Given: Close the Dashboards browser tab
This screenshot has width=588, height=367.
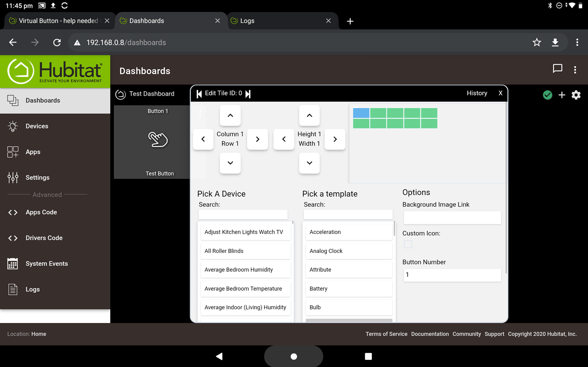Looking at the screenshot, I should pyautogui.click(x=218, y=21).
